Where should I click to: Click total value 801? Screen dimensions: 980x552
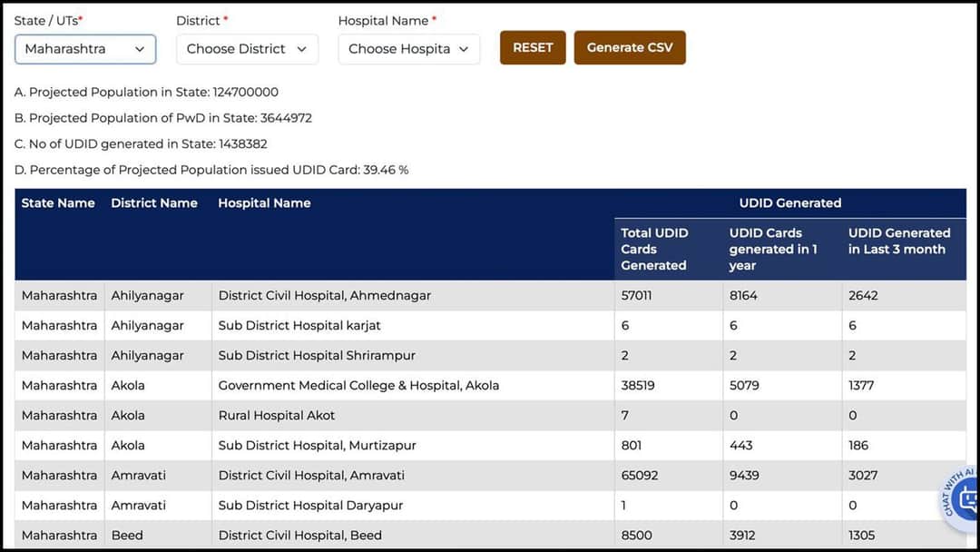pos(632,446)
